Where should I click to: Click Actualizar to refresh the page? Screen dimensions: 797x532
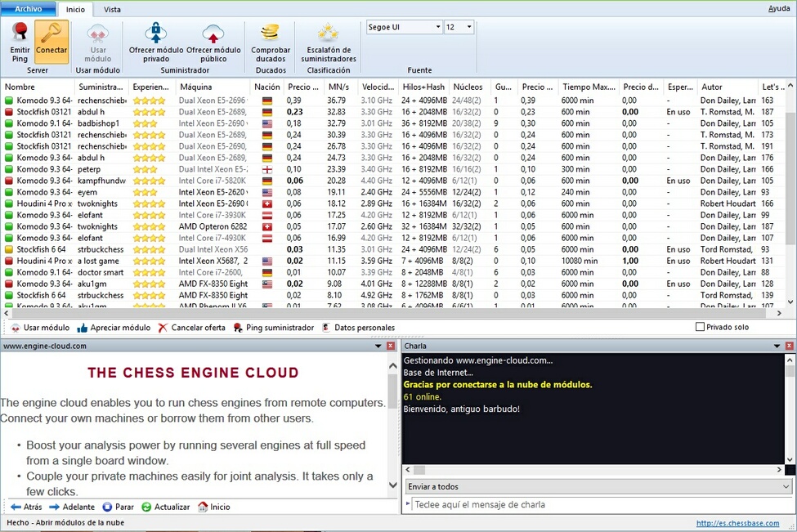pyautogui.click(x=165, y=507)
